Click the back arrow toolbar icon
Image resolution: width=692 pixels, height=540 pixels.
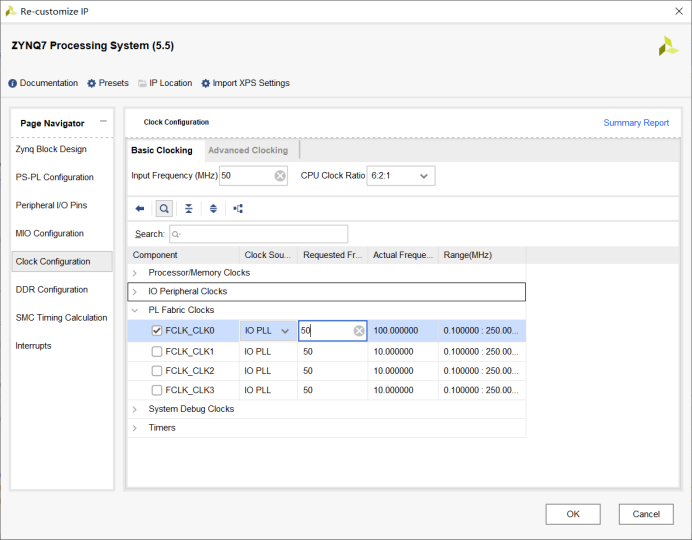(x=140, y=209)
